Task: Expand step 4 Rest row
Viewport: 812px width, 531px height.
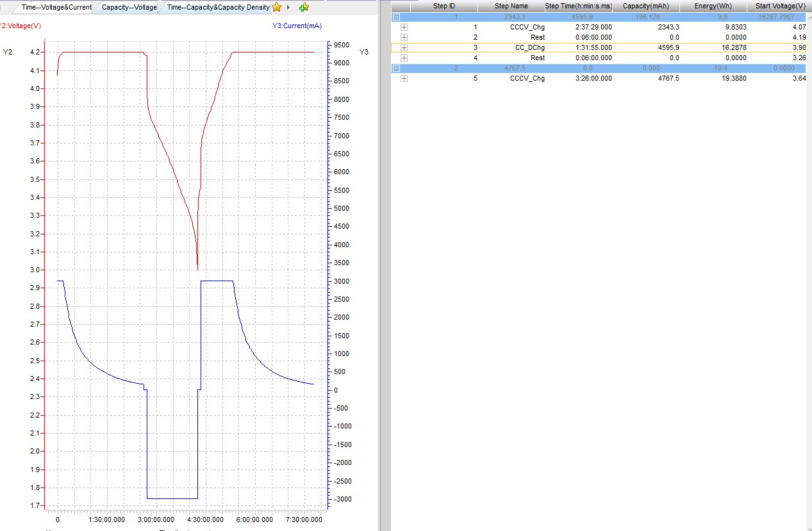Action: 404,58
